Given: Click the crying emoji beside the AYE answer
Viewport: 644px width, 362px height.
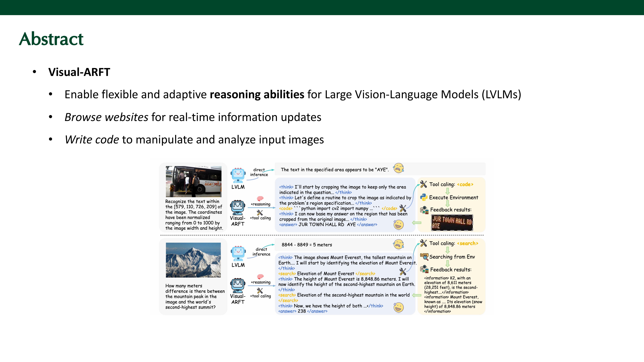Looking at the screenshot, I should pos(399,168).
